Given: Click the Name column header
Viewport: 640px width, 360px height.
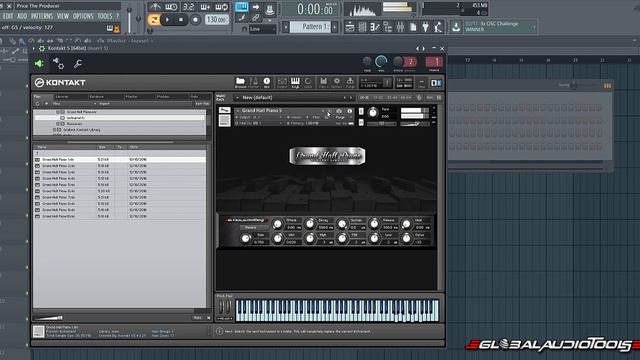Looking at the screenshot, I should click(65, 147).
